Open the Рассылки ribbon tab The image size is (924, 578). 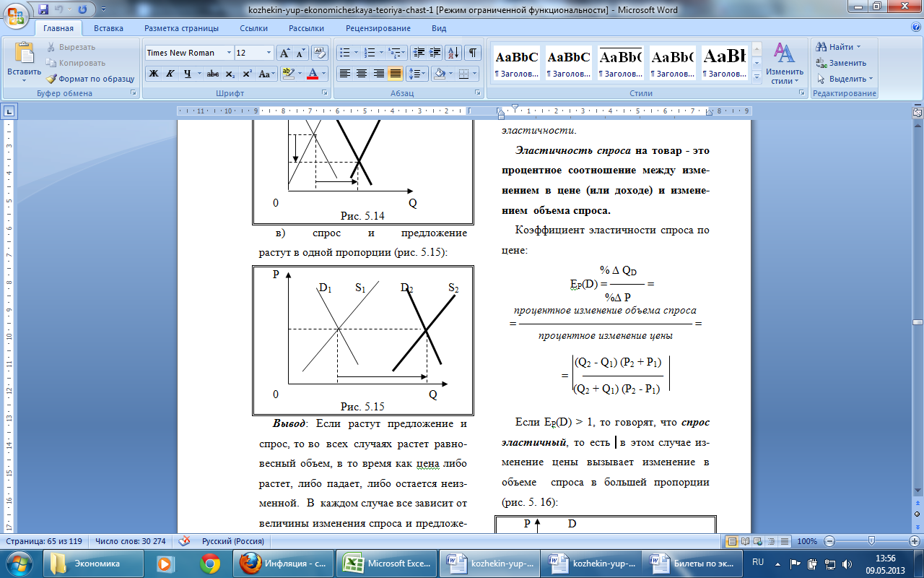306,28
